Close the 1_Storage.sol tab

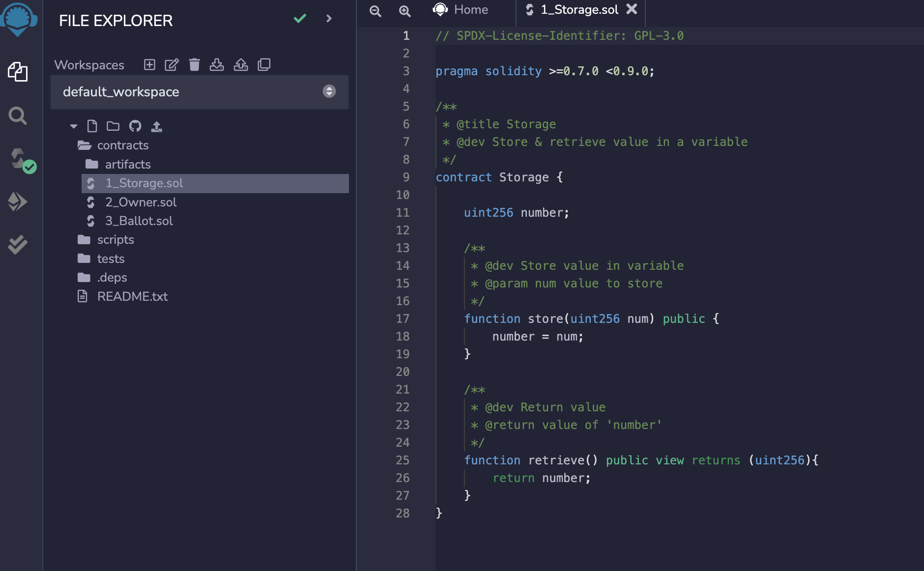[x=632, y=9]
